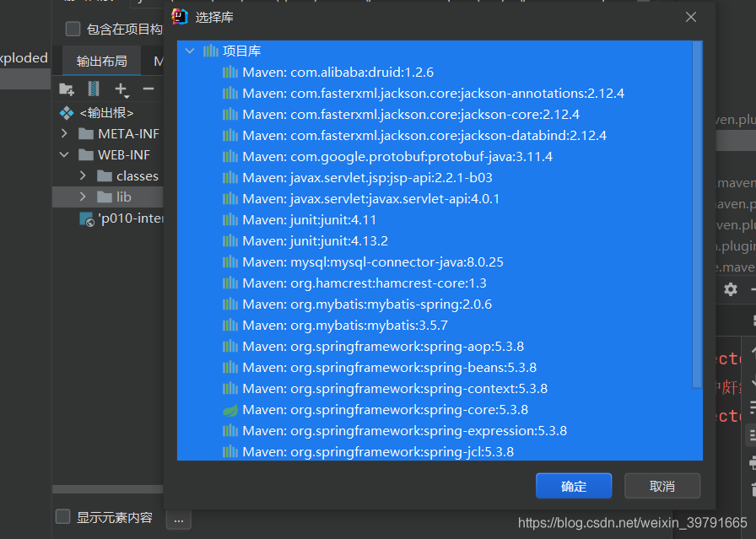Collapse the WEB-INF folder

click(x=64, y=154)
